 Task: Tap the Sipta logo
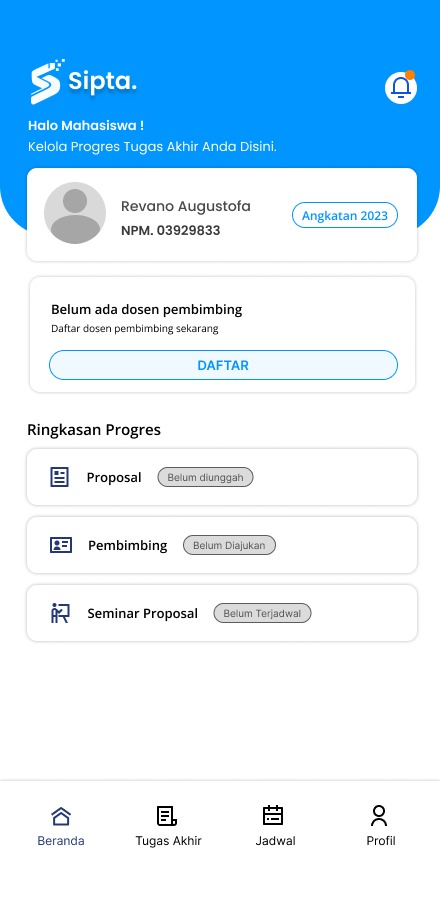[x=83, y=81]
